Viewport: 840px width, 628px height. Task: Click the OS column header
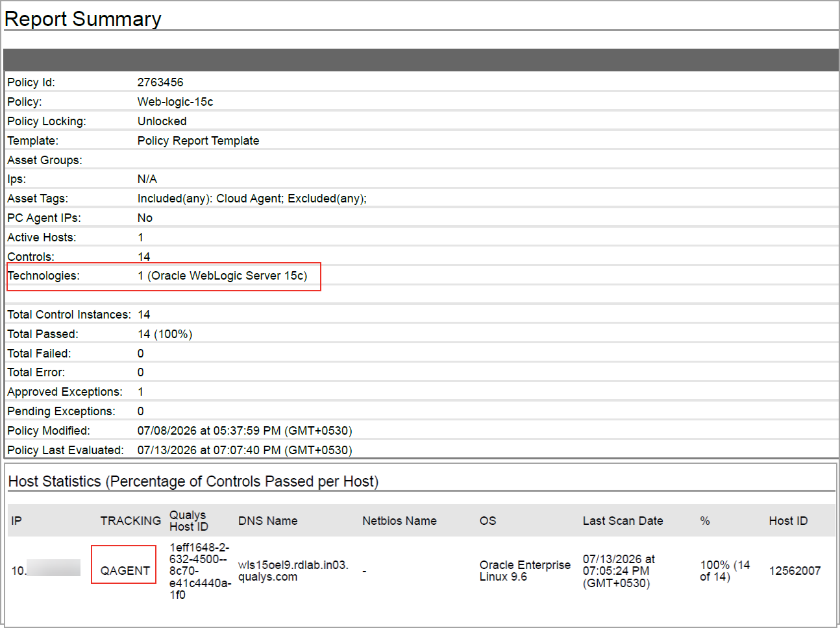click(488, 521)
